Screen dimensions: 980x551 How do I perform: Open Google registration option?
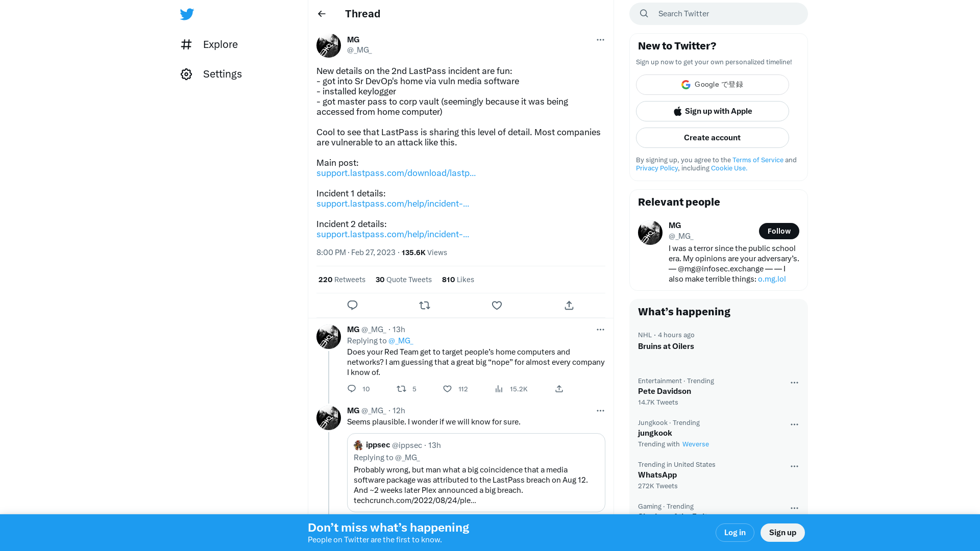point(712,84)
